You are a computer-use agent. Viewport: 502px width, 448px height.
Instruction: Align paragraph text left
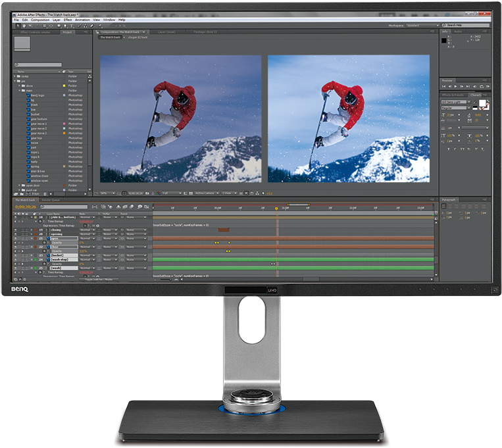point(444,206)
